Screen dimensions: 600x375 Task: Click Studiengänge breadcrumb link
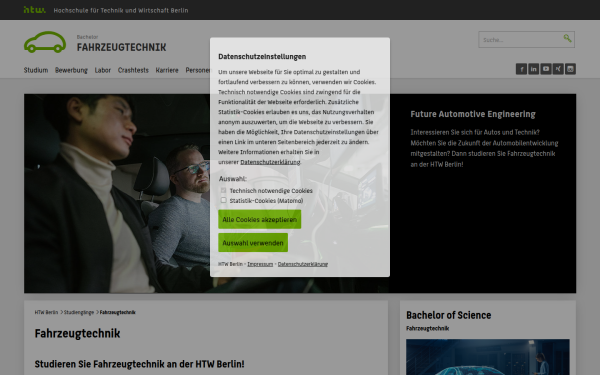click(x=79, y=312)
